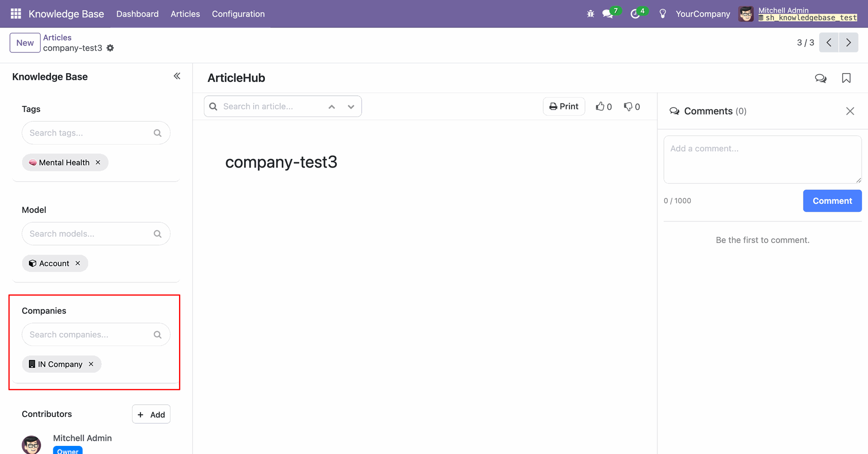Open the apps grid menu
The image size is (868, 454).
[x=16, y=14]
